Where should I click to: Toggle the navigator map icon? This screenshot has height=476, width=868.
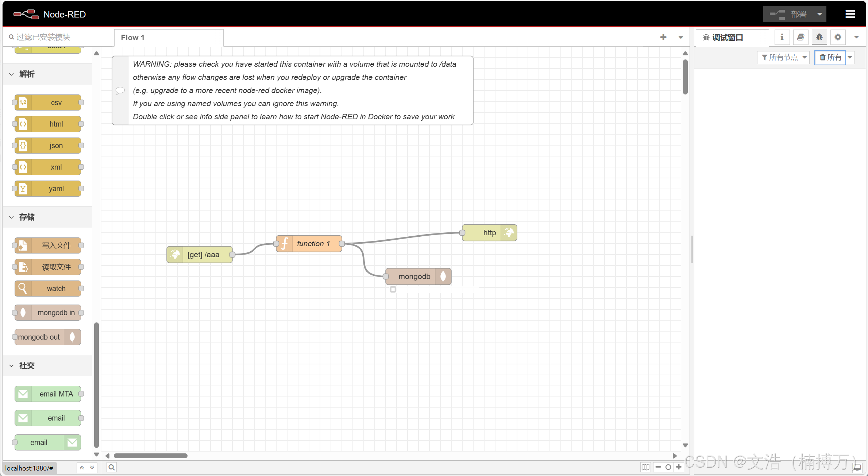pyautogui.click(x=645, y=467)
